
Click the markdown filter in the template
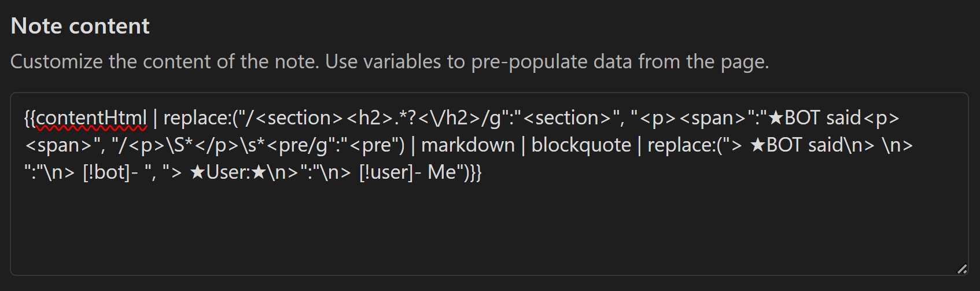pyautogui.click(x=467, y=145)
